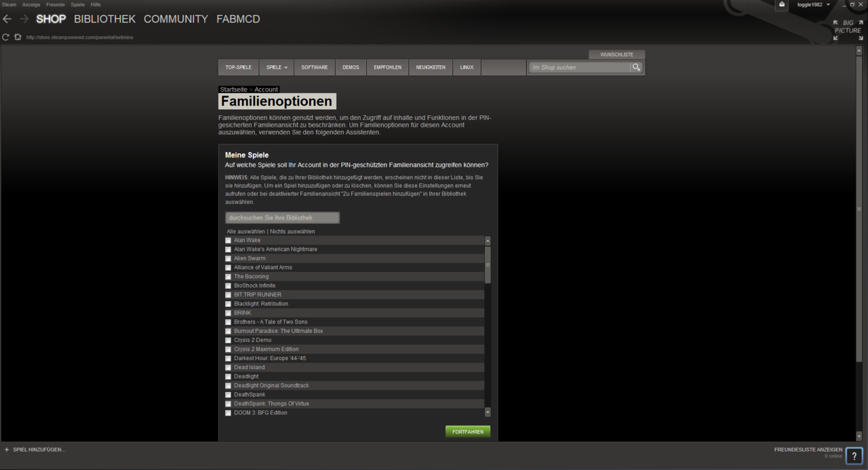Check the BioShock Infinite box

[229, 286]
